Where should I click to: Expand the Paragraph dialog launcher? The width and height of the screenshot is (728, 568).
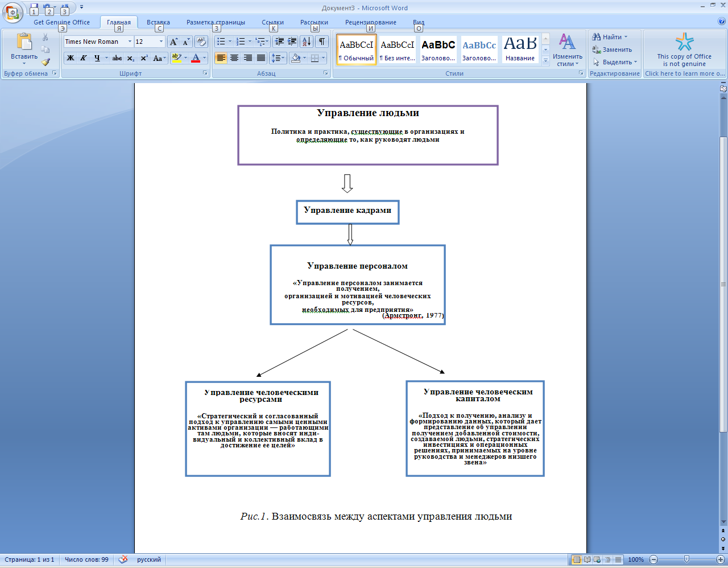coord(326,73)
